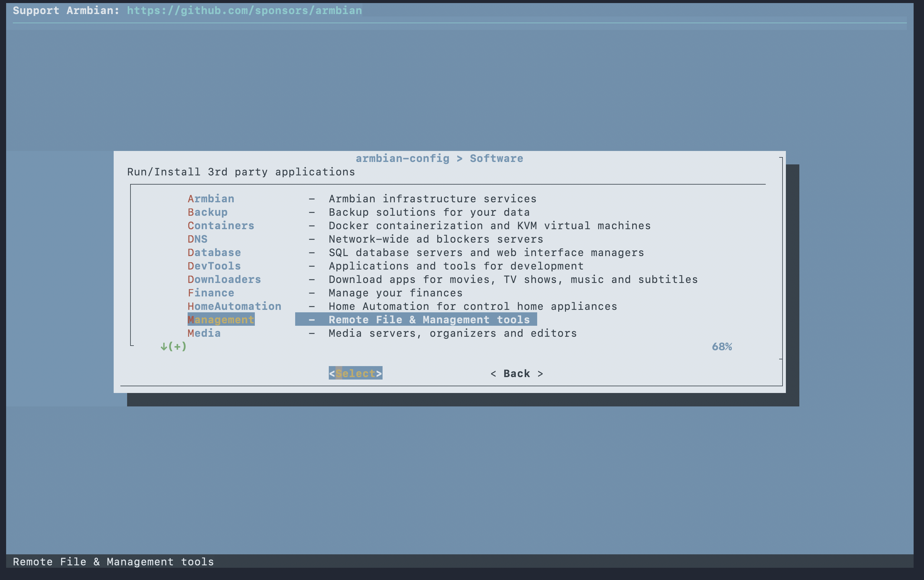Click 'Armbian infrastructure services' description
The image size is (924, 580).
(x=433, y=199)
